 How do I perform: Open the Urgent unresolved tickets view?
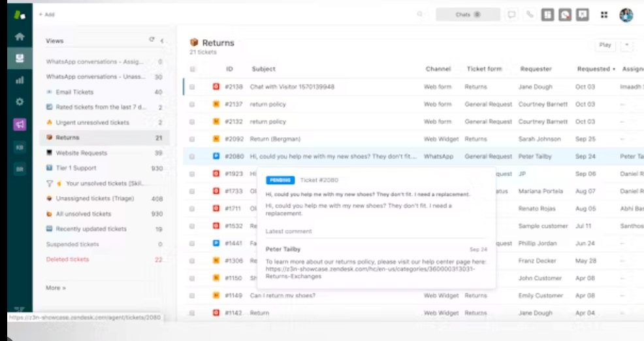click(92, 123)
